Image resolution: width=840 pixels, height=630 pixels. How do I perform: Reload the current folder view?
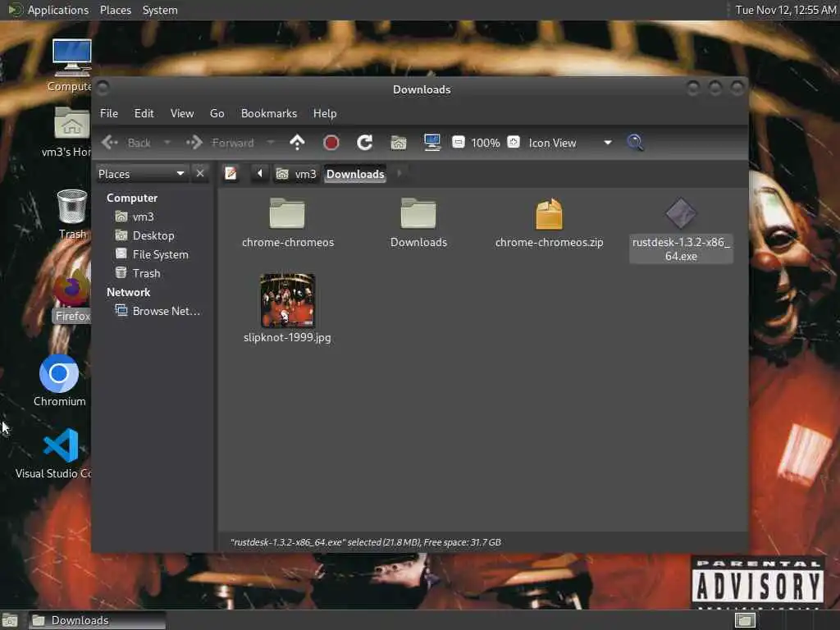point(365,143)
